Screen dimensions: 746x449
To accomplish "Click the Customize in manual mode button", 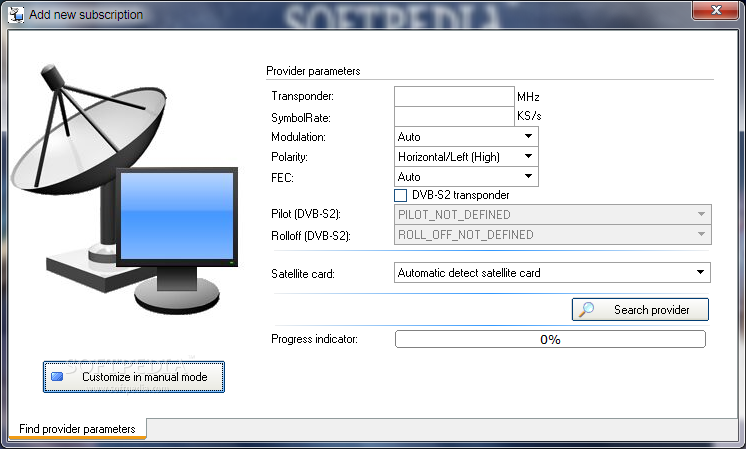I will point(134,377).
